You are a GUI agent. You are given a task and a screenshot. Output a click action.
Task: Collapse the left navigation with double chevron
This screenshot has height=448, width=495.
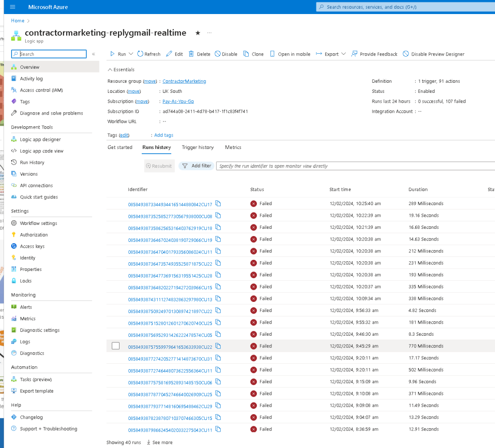pos(94,54)
